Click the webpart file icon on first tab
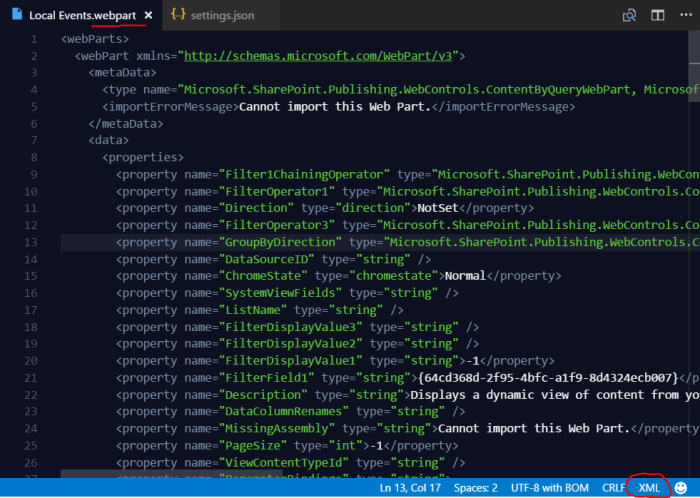700x498 pixels. pos(17,16)
